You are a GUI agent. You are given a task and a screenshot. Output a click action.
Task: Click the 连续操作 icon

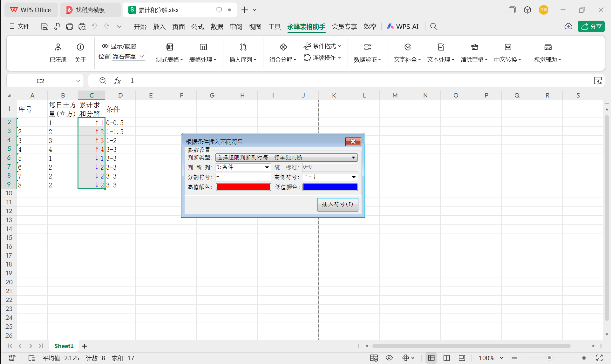tap(322, 58)
